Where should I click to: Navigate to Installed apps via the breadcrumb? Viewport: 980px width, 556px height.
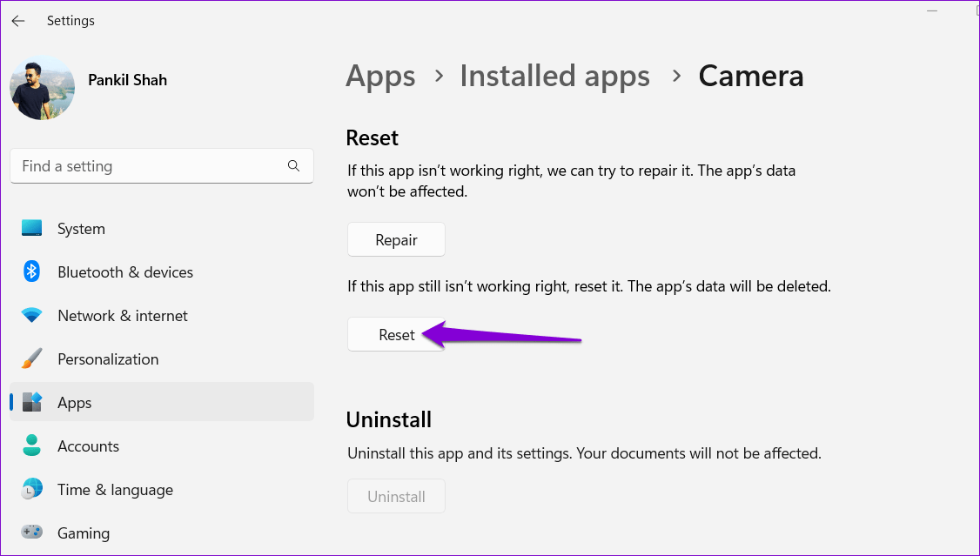(x=554, y=77)
